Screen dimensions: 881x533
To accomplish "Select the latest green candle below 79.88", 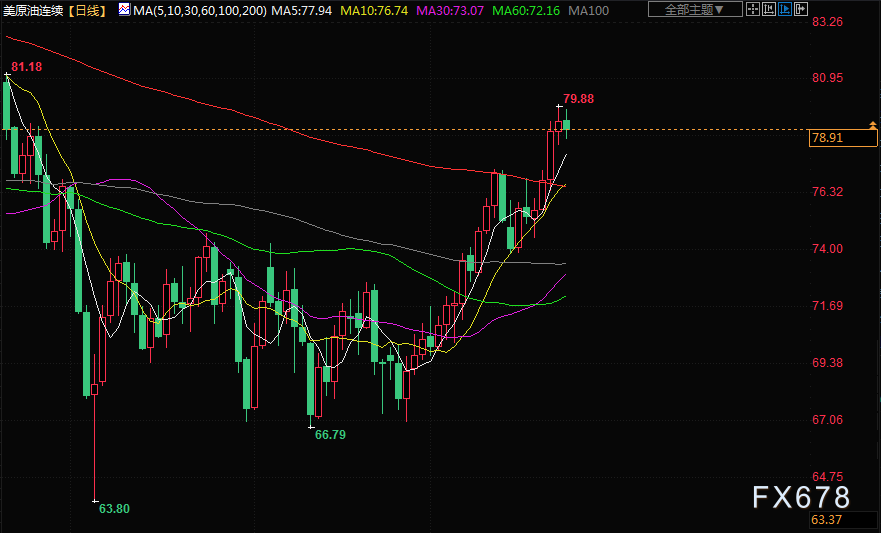I will click(567, 125).
